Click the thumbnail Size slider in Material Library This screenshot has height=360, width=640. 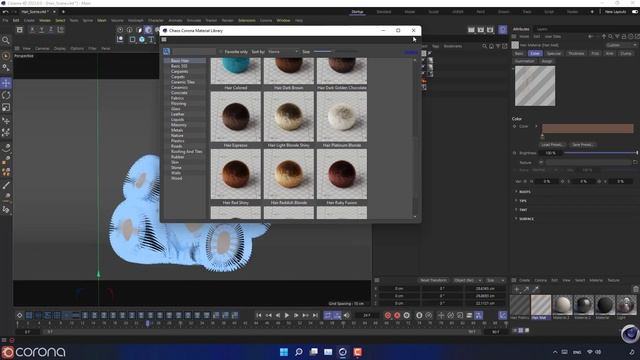[335, 52]
